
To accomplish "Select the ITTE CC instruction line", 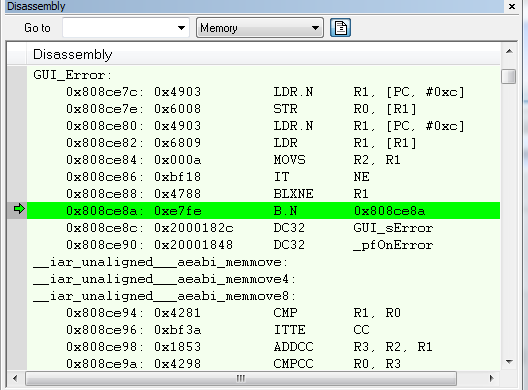I will pyautogui.click(x=263, y=330).
